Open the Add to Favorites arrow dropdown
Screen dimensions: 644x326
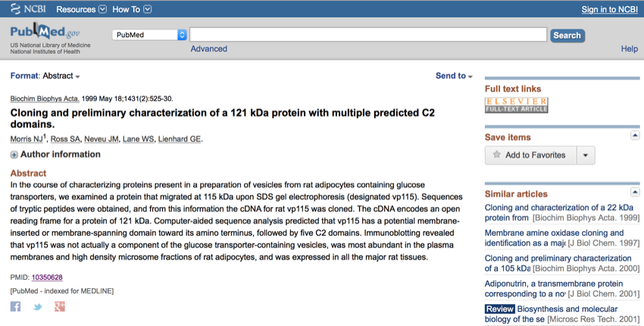586,155
